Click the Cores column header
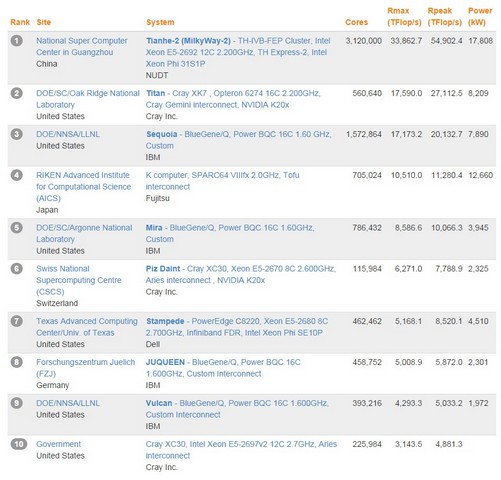The image size is (501, 480). click(x=356, y=22)
